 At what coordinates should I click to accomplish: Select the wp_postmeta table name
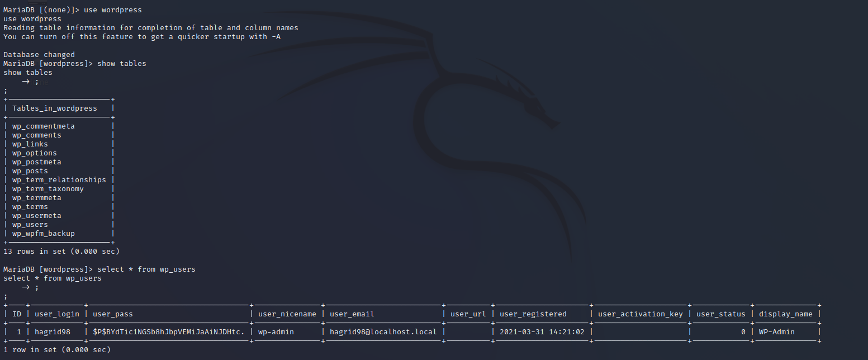tap(37, 162)
